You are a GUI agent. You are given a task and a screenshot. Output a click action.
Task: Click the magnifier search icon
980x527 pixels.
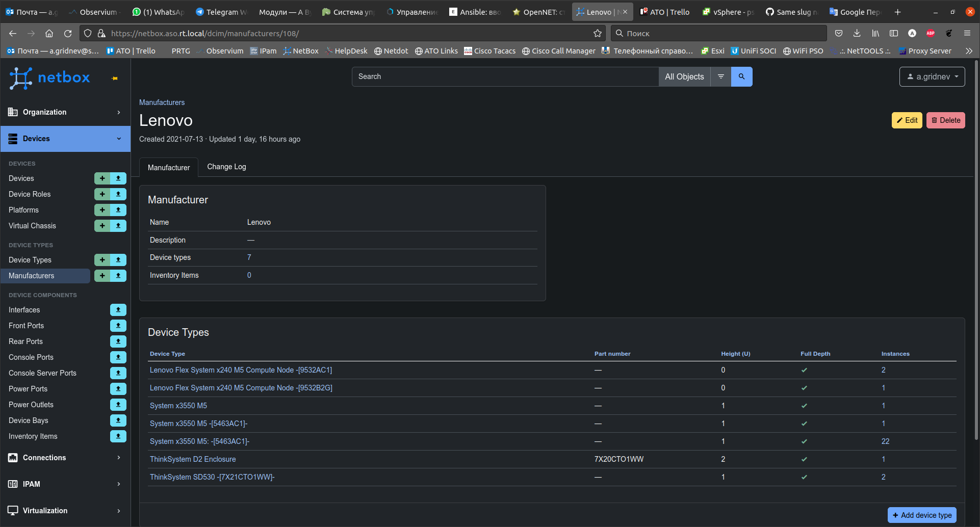tap(741, 76)
